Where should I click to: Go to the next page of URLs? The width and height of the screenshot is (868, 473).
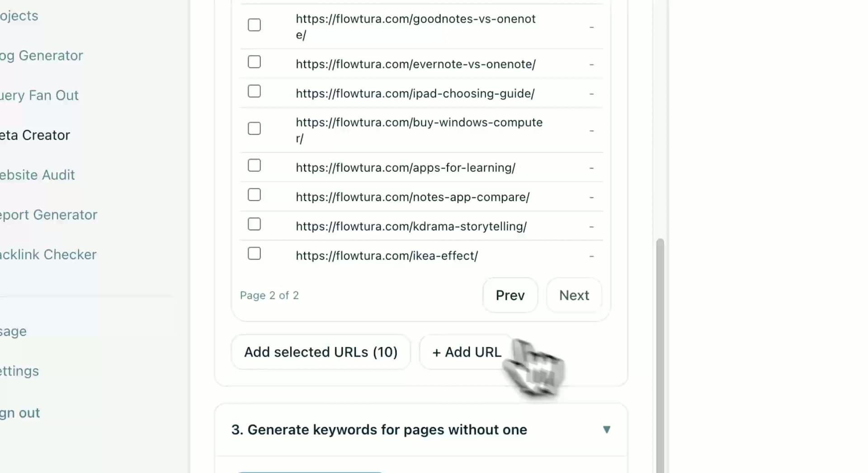(x=574, y=295)
